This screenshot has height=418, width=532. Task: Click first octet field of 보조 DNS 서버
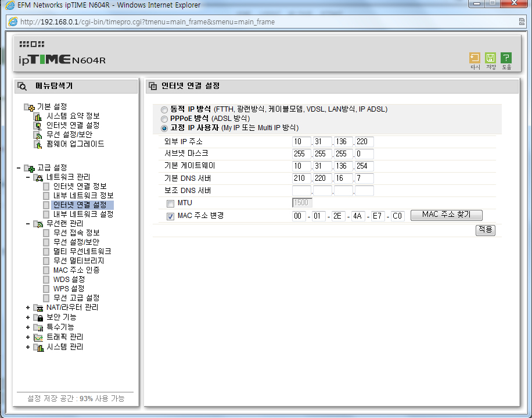(301, 191)
